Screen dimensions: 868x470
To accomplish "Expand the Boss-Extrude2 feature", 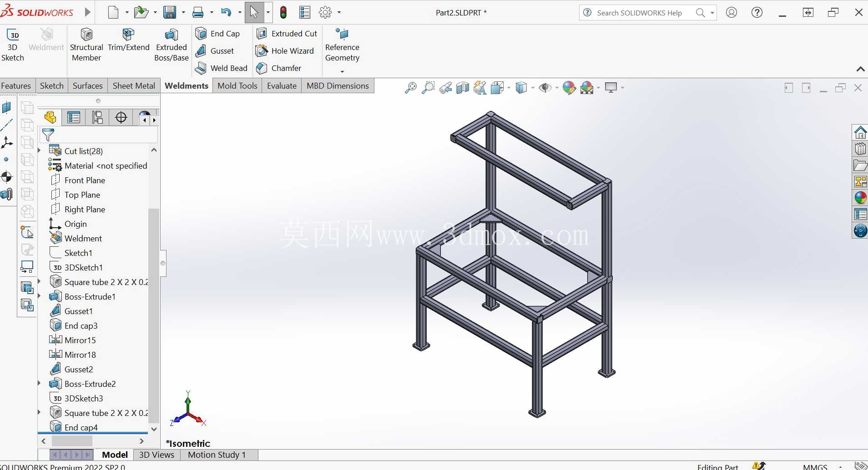I will (39, 384).
